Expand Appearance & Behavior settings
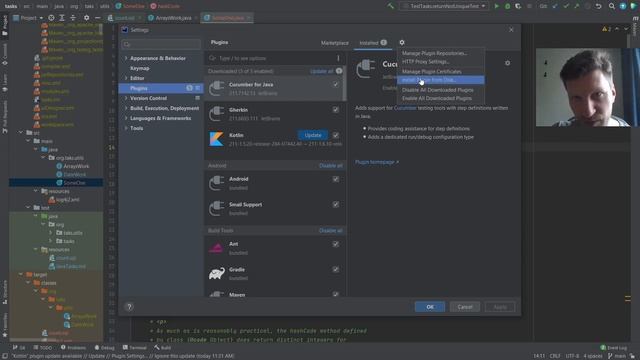 (x=126, y=58)
